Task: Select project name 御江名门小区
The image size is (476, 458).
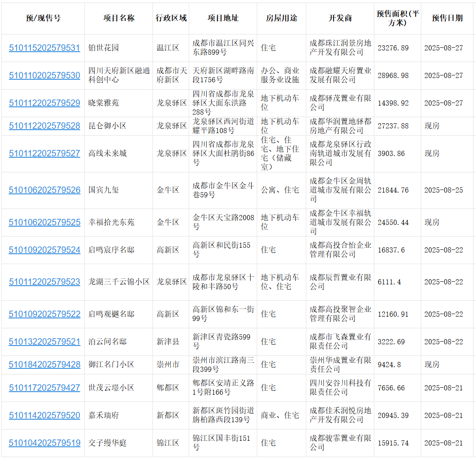Action: (x=111, y=365)
